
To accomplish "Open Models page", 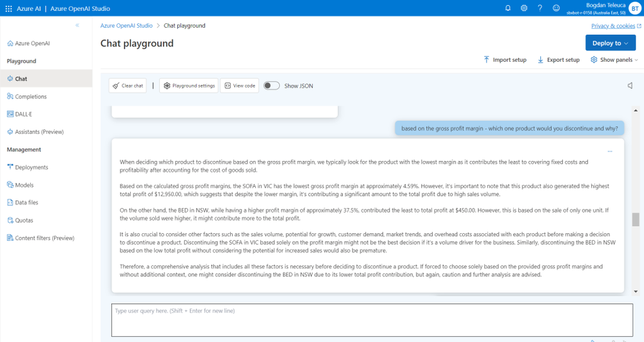I will click(21, 185).
